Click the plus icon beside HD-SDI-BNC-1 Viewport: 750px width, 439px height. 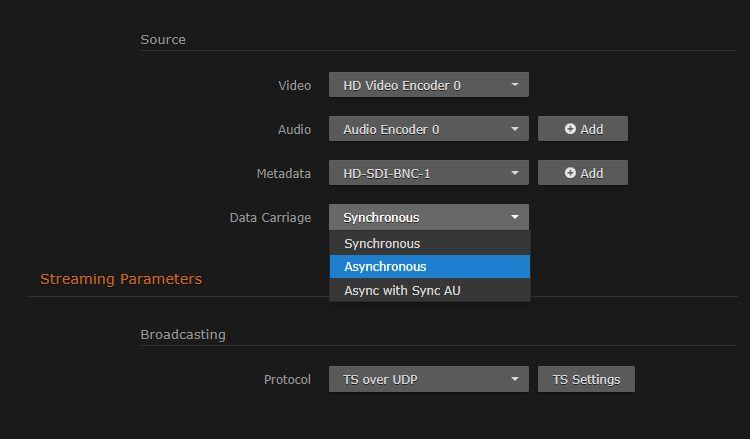tap(570, 173)
